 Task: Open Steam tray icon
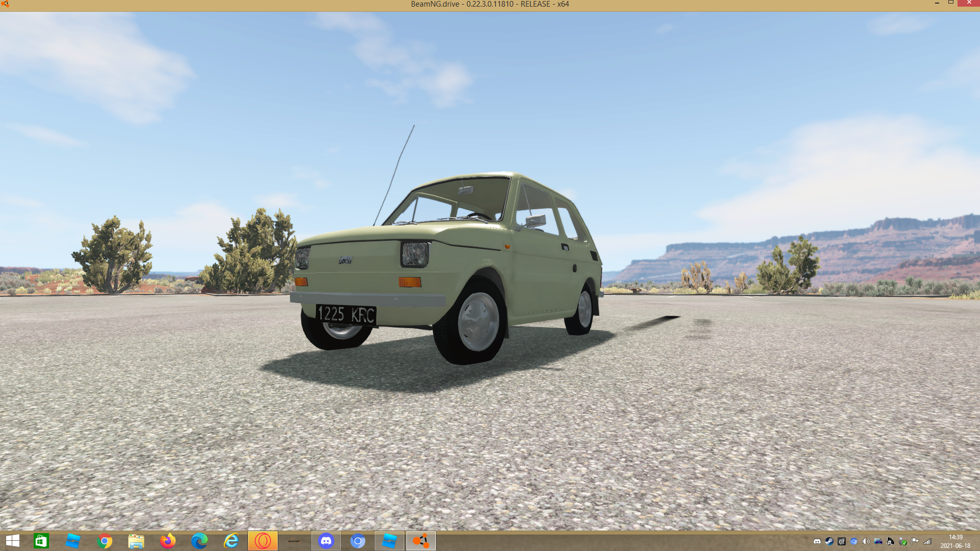[x=829, y=542]
